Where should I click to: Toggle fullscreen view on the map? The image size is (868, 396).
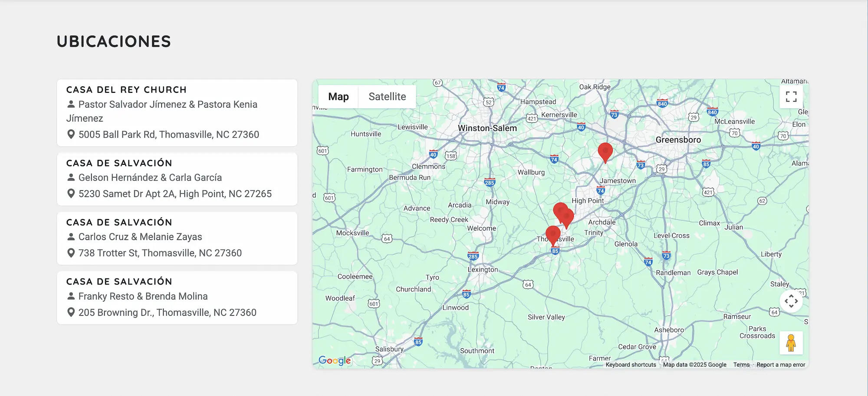791,96
